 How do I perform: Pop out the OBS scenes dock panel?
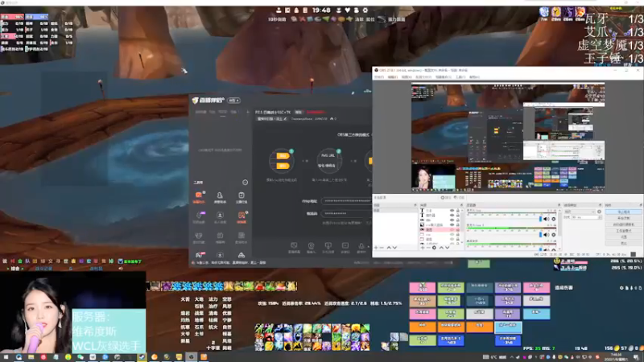coord(415,205)
